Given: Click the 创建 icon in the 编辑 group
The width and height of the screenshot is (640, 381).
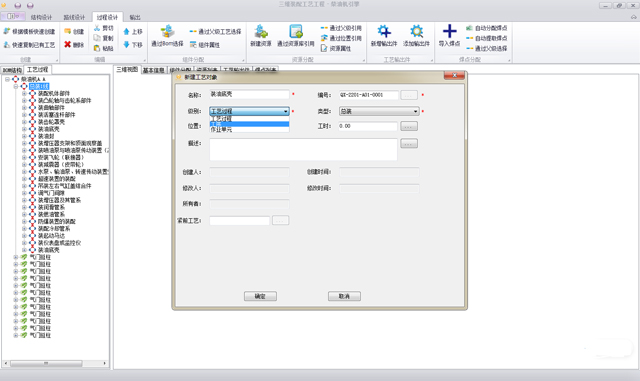Looking at the screenshot, I should click(x=67, y=31).
